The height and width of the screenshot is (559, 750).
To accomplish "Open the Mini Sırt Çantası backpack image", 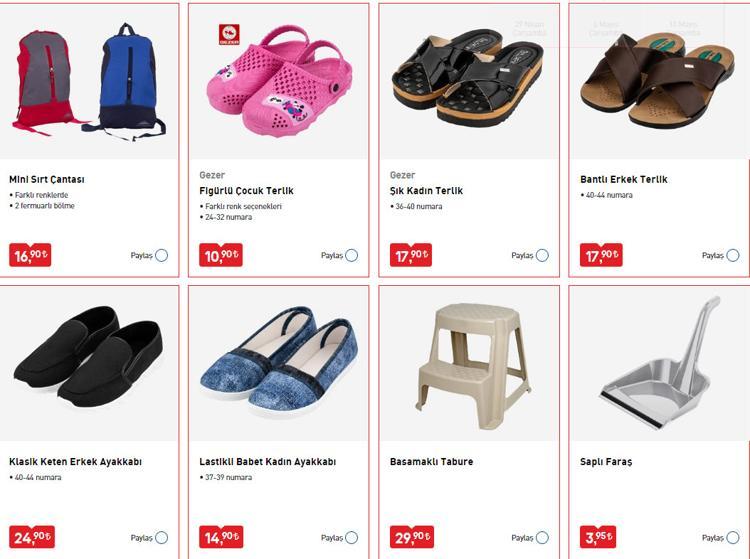I will pos(89,81).
